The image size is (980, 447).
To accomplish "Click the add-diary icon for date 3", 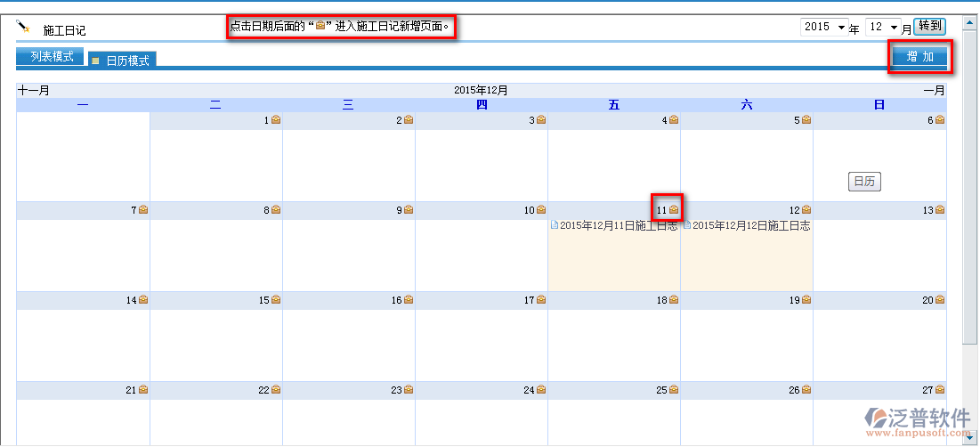I will (541, 120).
